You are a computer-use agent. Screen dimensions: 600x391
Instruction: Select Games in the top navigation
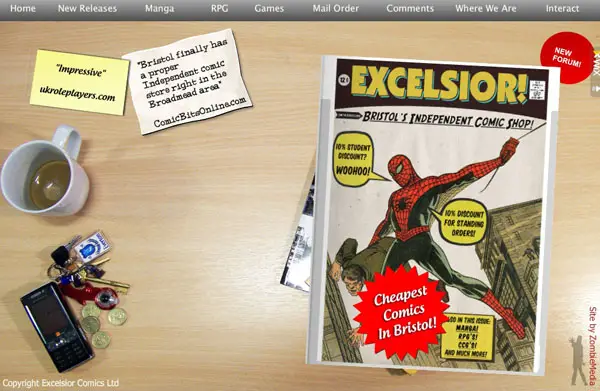(269, 8)
